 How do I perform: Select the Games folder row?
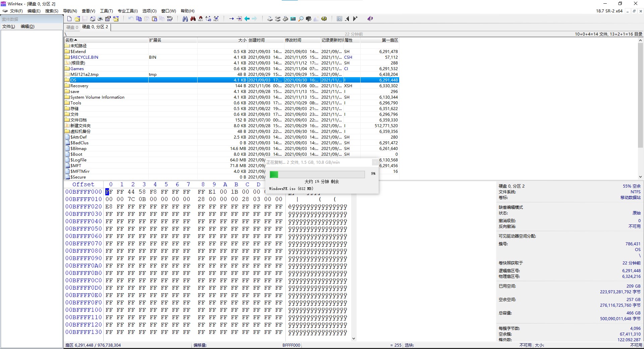click(x=232, y=69)
